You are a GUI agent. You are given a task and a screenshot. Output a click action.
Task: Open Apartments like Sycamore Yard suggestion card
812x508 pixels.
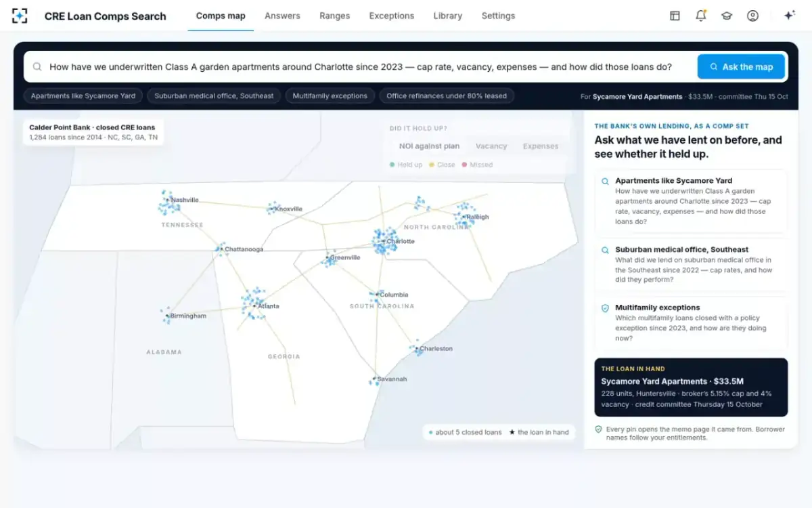click(691, 202)
